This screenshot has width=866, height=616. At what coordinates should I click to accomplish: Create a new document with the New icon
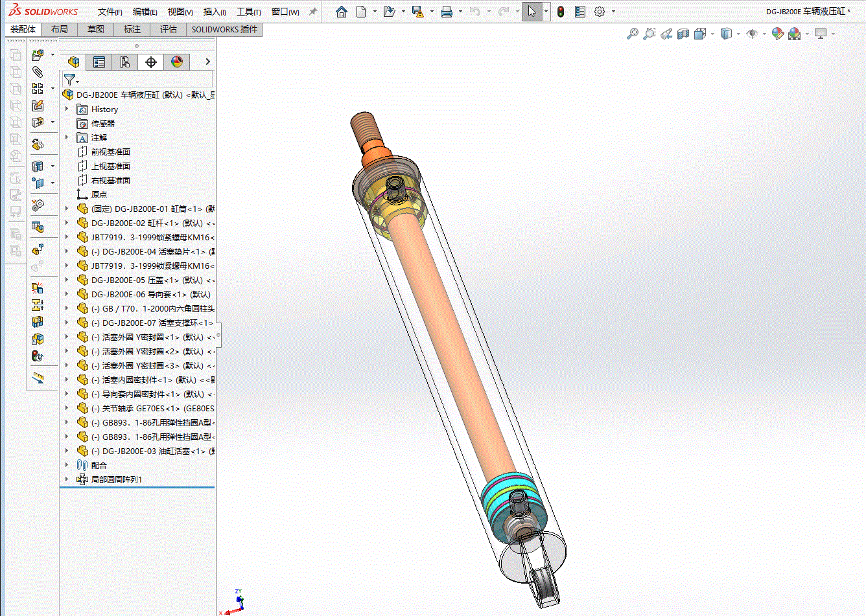click(362, 12)
